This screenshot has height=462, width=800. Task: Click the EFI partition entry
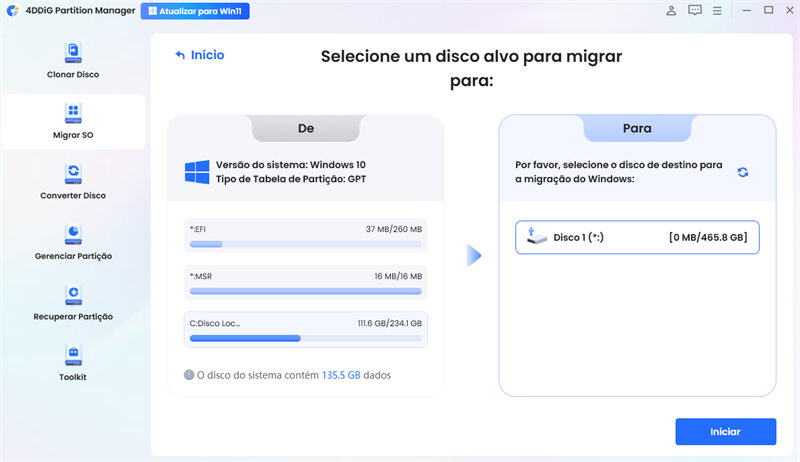point(306,235)
